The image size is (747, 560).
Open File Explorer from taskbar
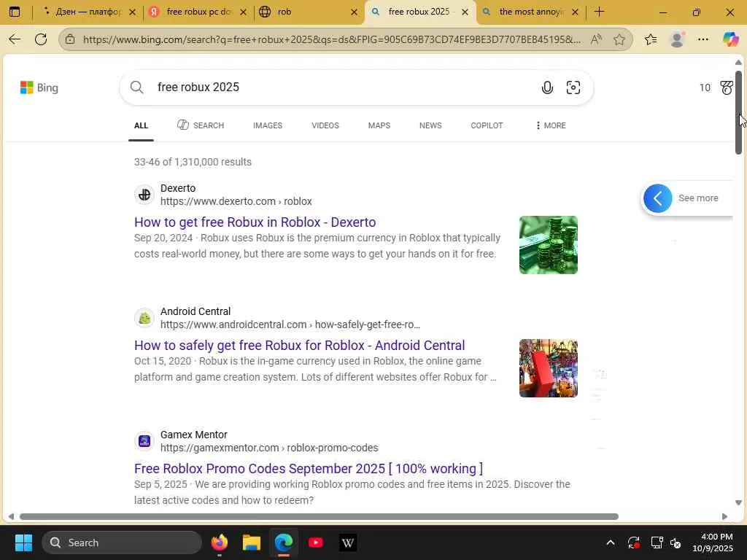251,542
